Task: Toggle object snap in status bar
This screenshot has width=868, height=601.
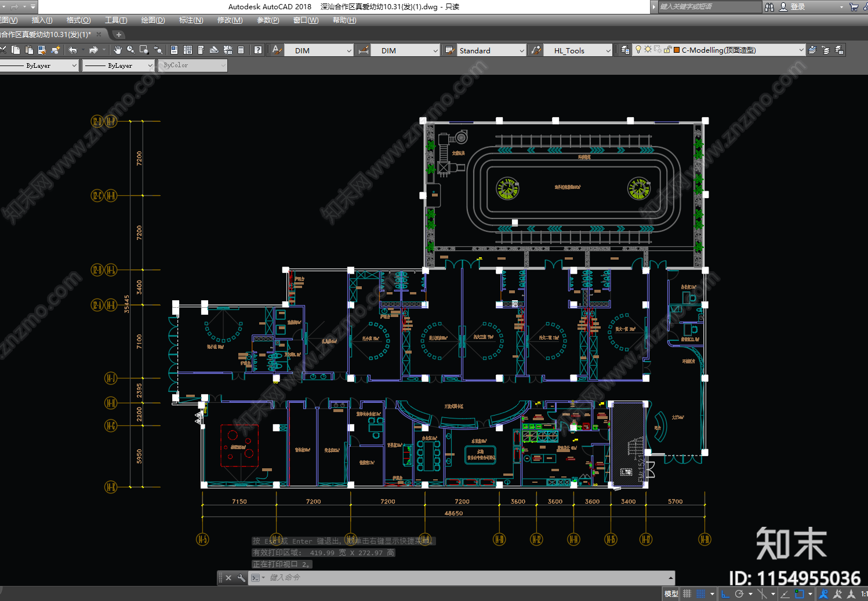Action: (800, 594)
